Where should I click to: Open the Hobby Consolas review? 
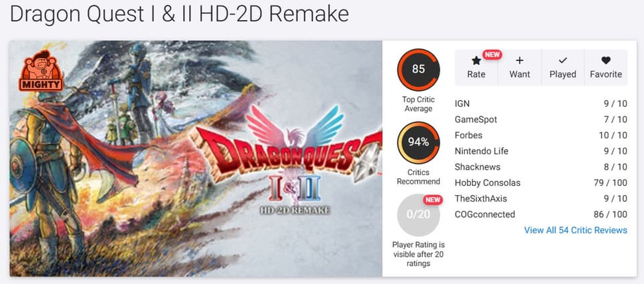tap(541, 183)
